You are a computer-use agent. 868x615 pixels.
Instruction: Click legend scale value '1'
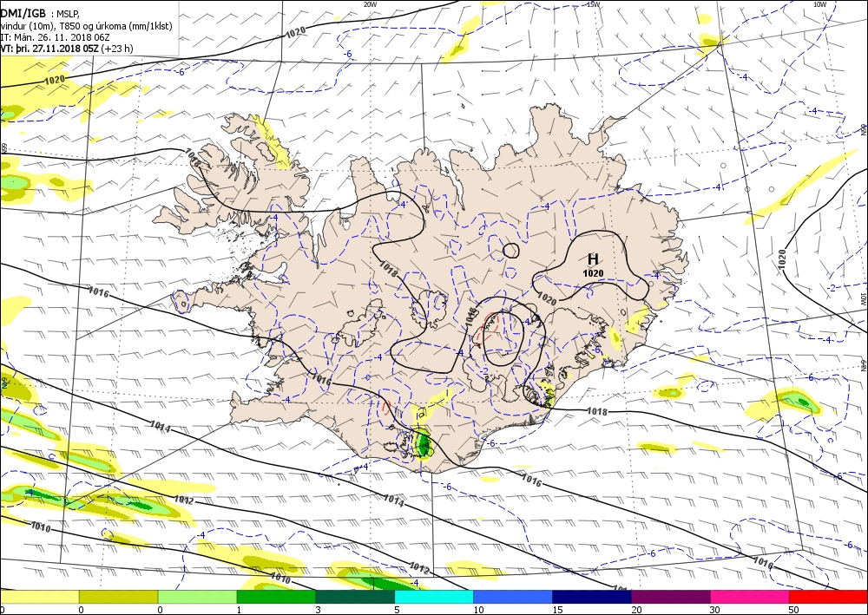tap(240, 610)
